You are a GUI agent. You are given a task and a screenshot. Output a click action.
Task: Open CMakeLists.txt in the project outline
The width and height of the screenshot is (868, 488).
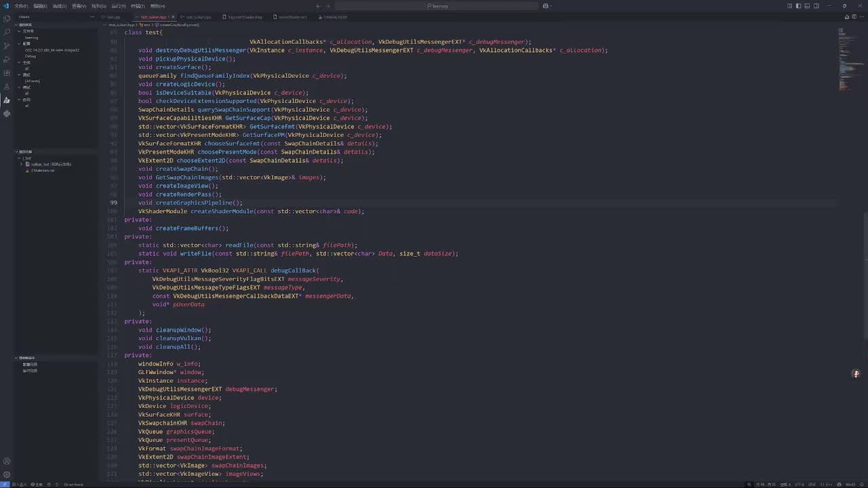tap(43, 170)
